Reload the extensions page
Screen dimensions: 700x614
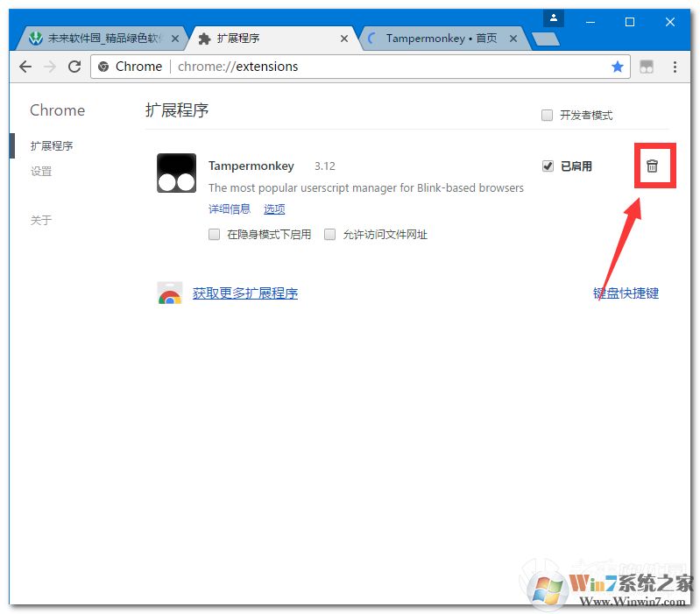(x=74, y=67)
